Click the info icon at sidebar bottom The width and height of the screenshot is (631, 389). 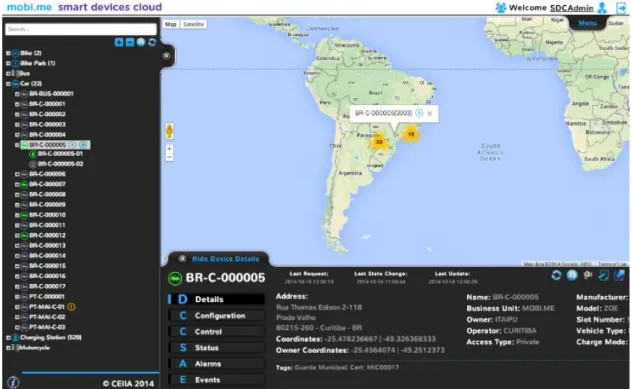point(13,382)
